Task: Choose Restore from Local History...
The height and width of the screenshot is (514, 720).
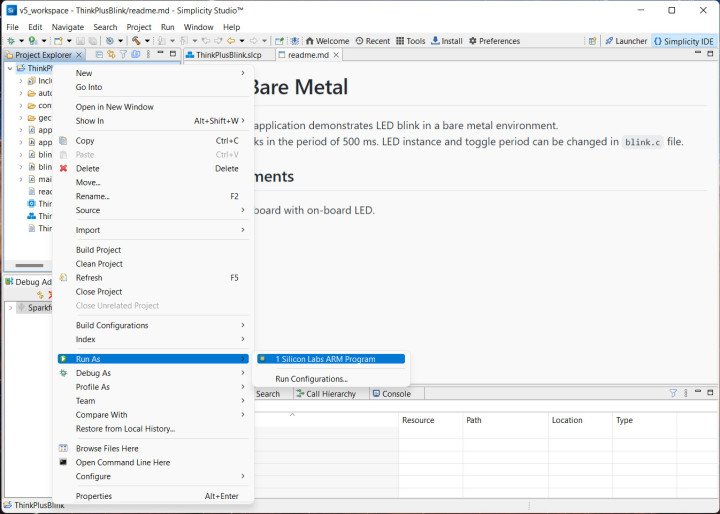Action: [x=153, y=429]
